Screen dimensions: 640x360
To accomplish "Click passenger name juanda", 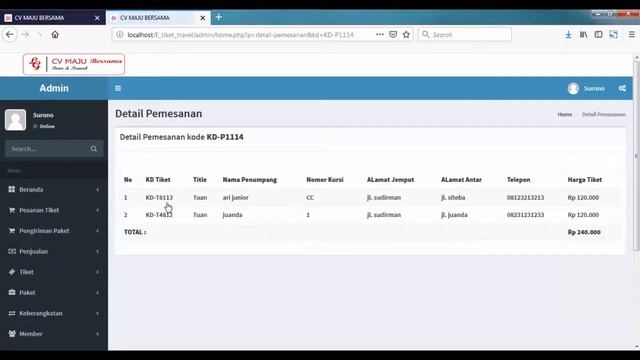I will click(233, 215).
